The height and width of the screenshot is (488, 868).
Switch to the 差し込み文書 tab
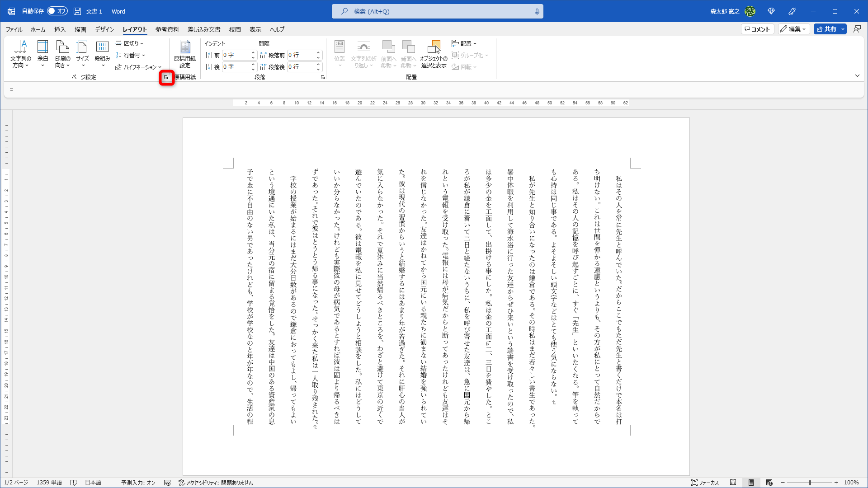[x=204, y=29]
